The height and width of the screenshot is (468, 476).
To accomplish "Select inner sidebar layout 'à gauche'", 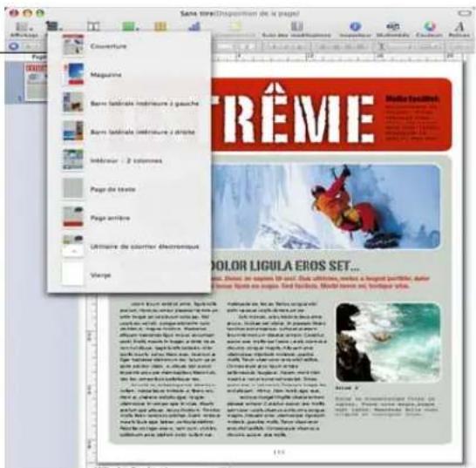I will (129, 103).
